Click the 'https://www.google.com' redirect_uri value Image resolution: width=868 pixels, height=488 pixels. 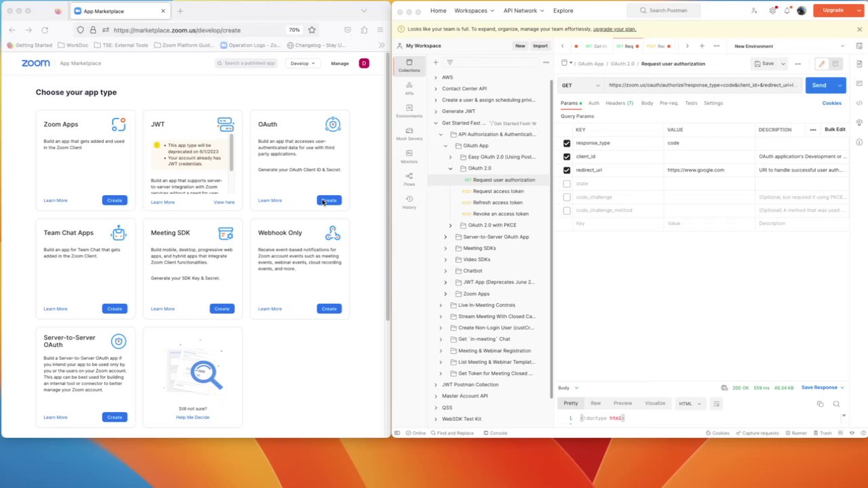pos(696,170)
